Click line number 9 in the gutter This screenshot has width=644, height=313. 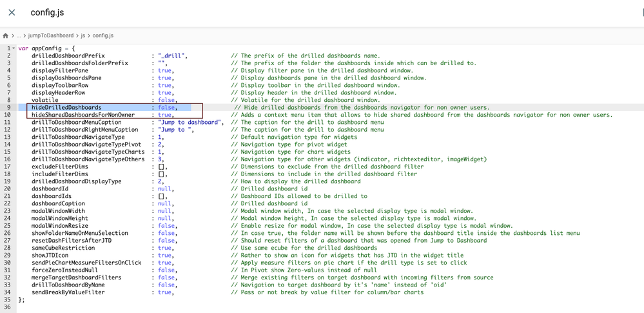tap(8, 107)
